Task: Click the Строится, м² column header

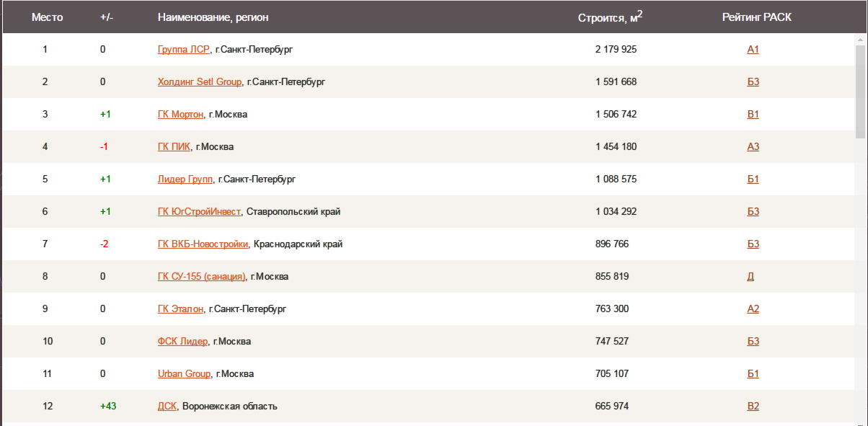Action: pyautogui.click(x=610, y=17)
